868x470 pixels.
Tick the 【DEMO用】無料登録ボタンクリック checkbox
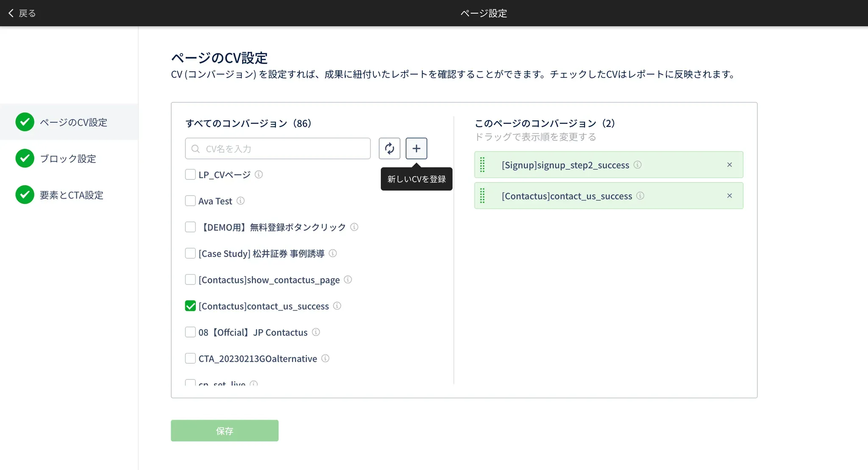pos(190,227)
